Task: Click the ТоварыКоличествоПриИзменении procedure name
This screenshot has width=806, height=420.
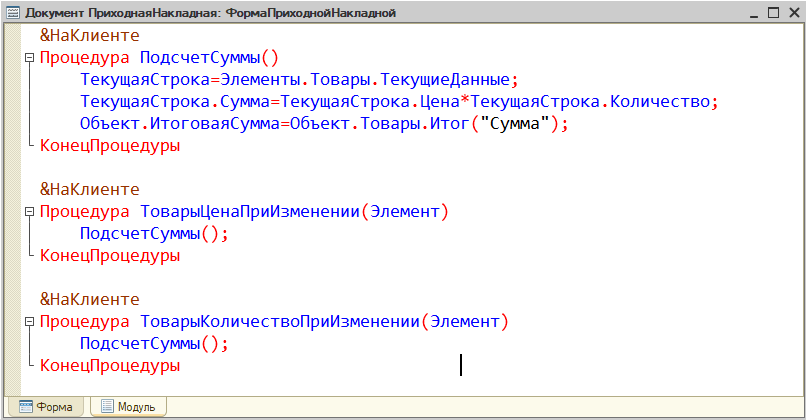Action: pos(280,321)
